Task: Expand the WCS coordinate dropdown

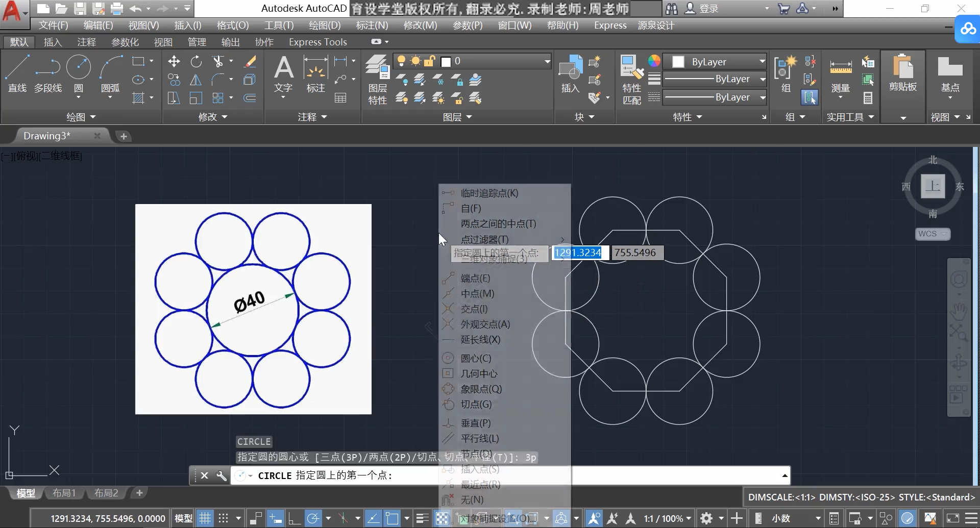Action: [933, 234]
